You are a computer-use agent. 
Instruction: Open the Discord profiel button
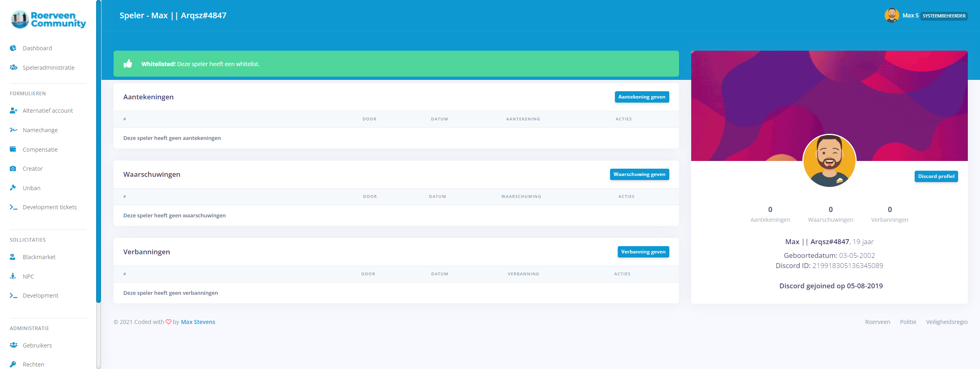click(x=936, y=176)
